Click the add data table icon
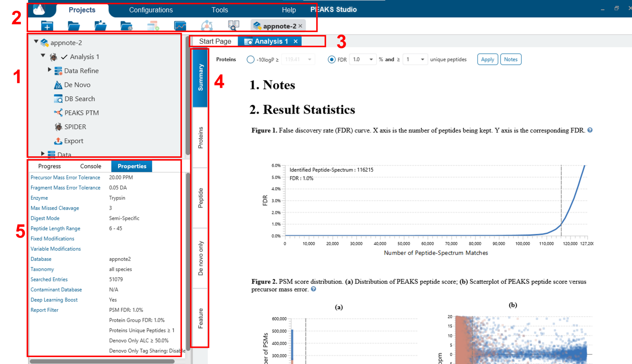Screen dimensions: 632x364 click(x=153, y=26)
